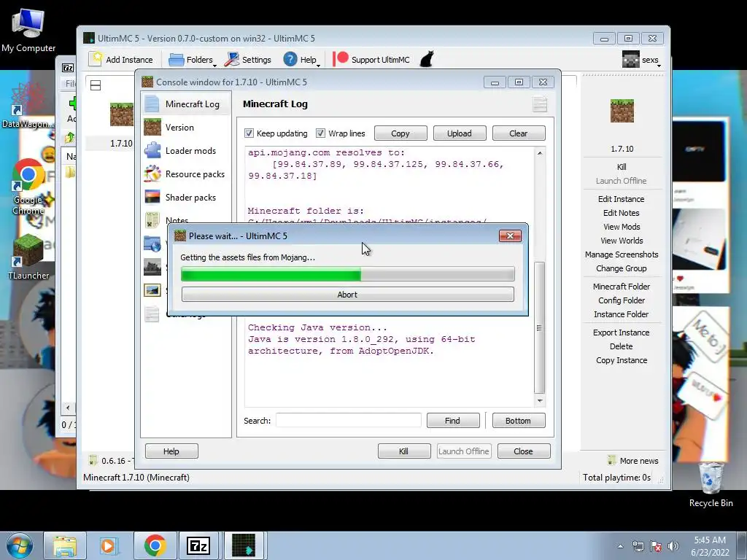
Task: Click the black cat icon
Action: point(426,60)
